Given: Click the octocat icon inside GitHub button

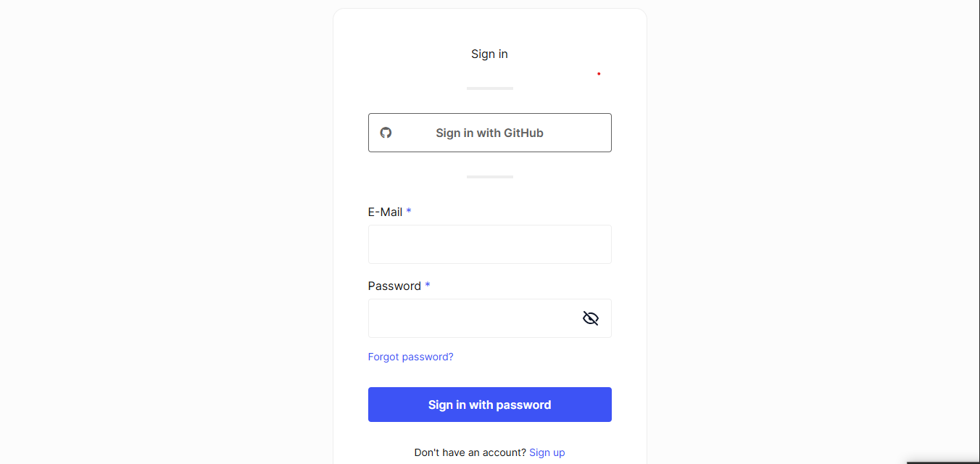Looking at the screenshot, I should 386,133.
